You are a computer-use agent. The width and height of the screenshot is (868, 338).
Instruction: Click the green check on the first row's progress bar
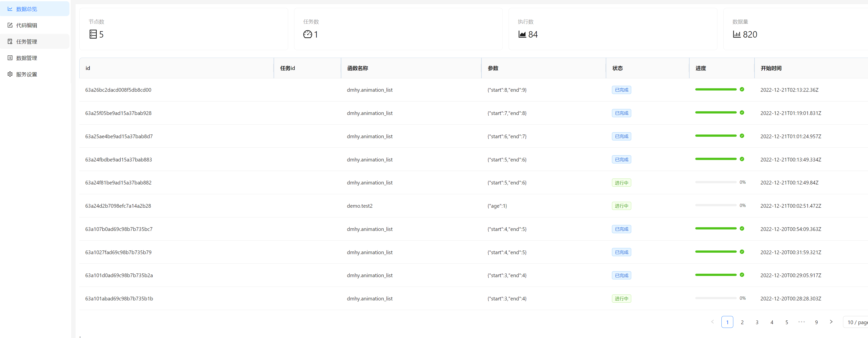point(742,89)
